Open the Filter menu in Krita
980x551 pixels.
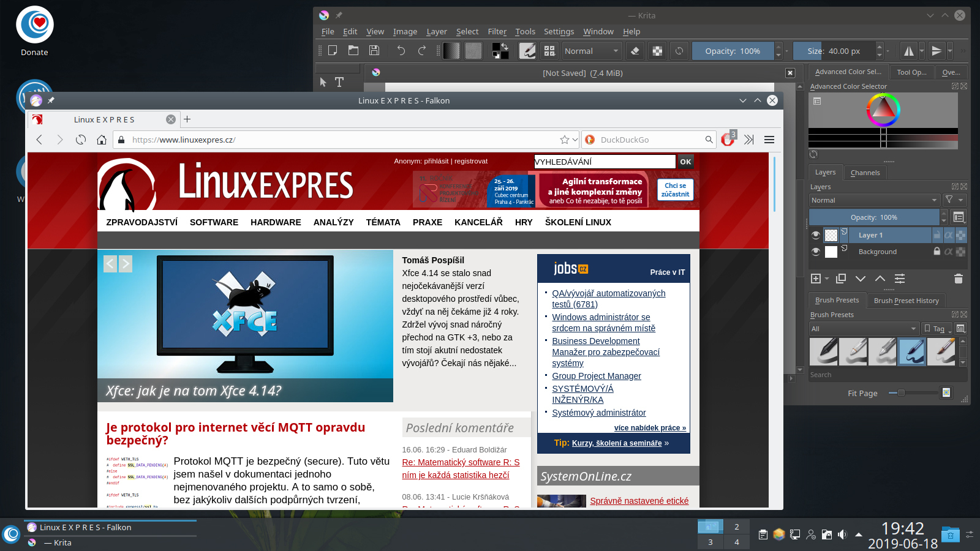point(497,32)
